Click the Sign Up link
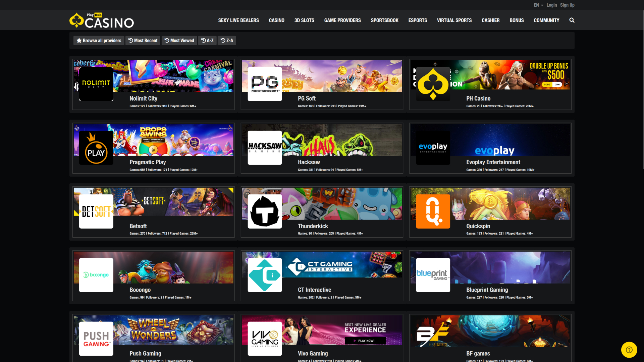The image size is (644, 362). (x=567, y=5)
